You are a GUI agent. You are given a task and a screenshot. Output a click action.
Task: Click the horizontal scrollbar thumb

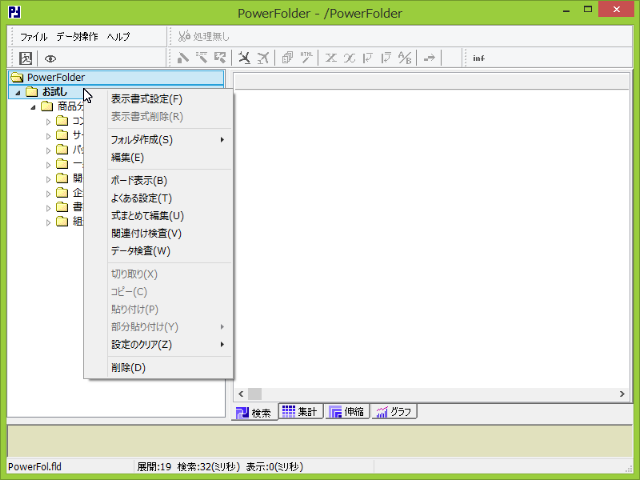(255, 394)
